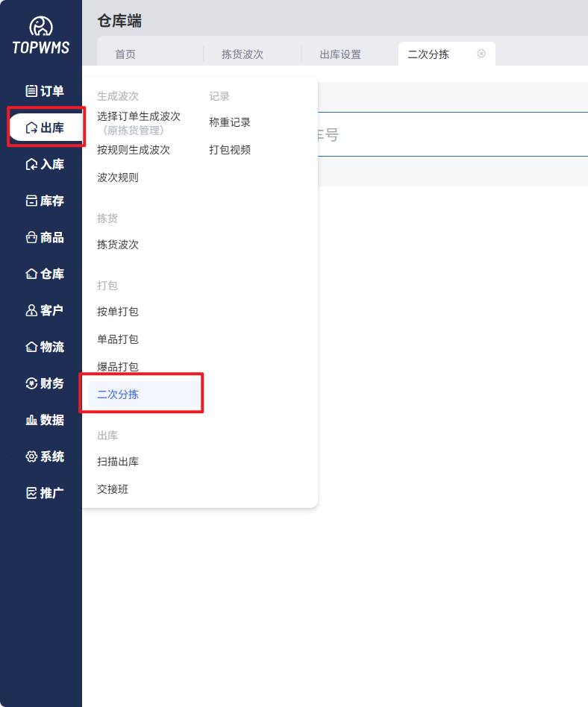Open 波次规则 menu entry
Image resolution: width=588 pixels, height=707 pixels.
(118, 177)
